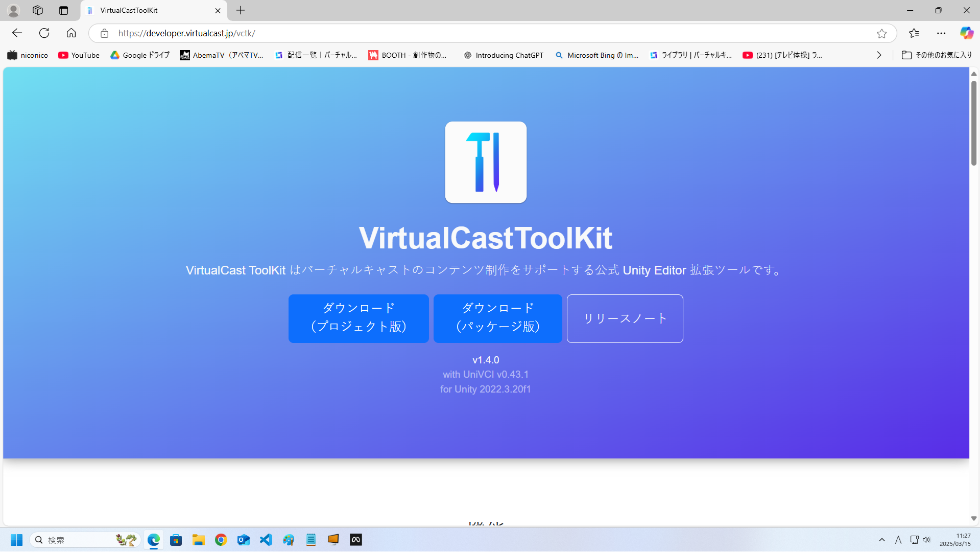Click the scrollbar down arrow

(974, 518)
